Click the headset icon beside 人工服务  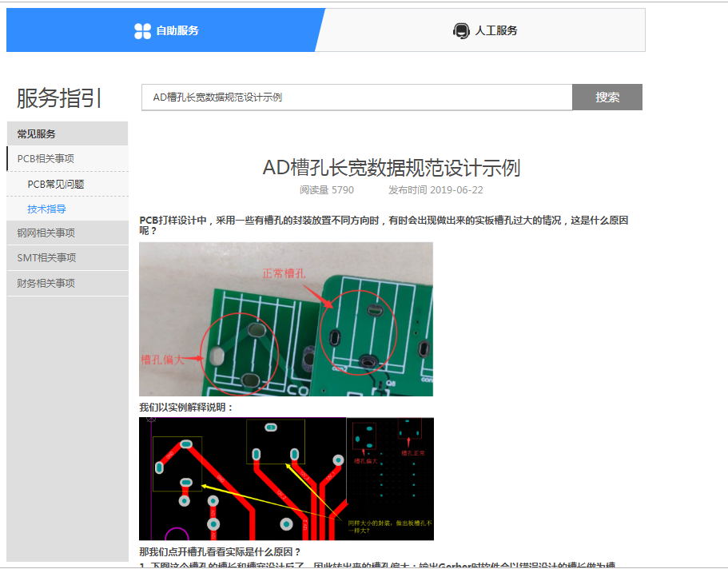[x=461, y=31]
